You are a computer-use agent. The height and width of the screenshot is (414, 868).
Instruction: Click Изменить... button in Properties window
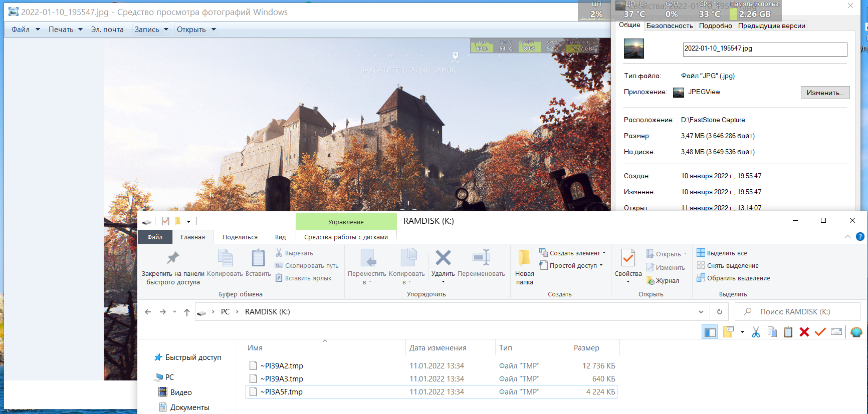[825, 93]
